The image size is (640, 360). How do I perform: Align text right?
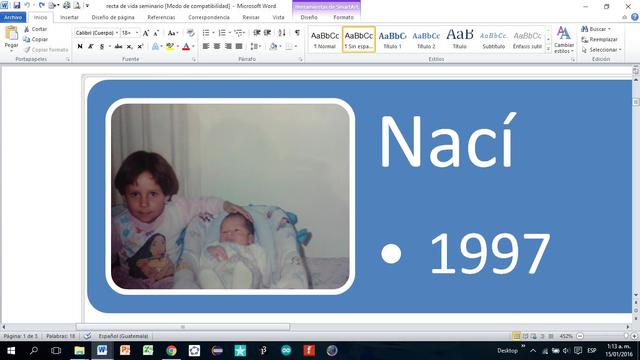(x=228, y=47)
